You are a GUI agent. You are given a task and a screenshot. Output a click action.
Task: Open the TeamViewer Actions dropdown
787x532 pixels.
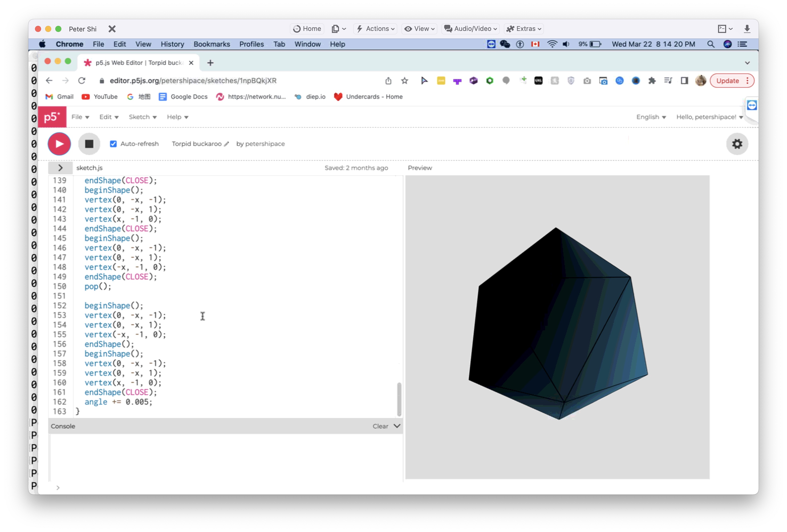click(375, 29)
